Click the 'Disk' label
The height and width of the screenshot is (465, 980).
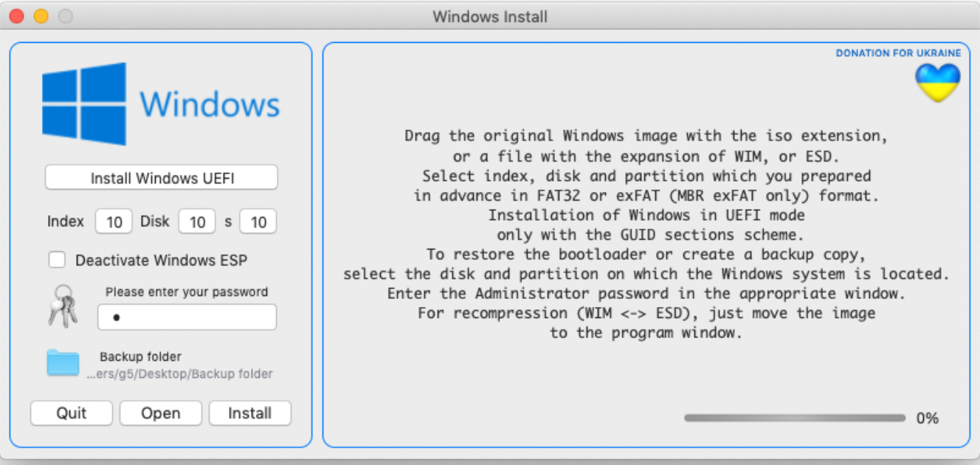[x=155, y=221]
